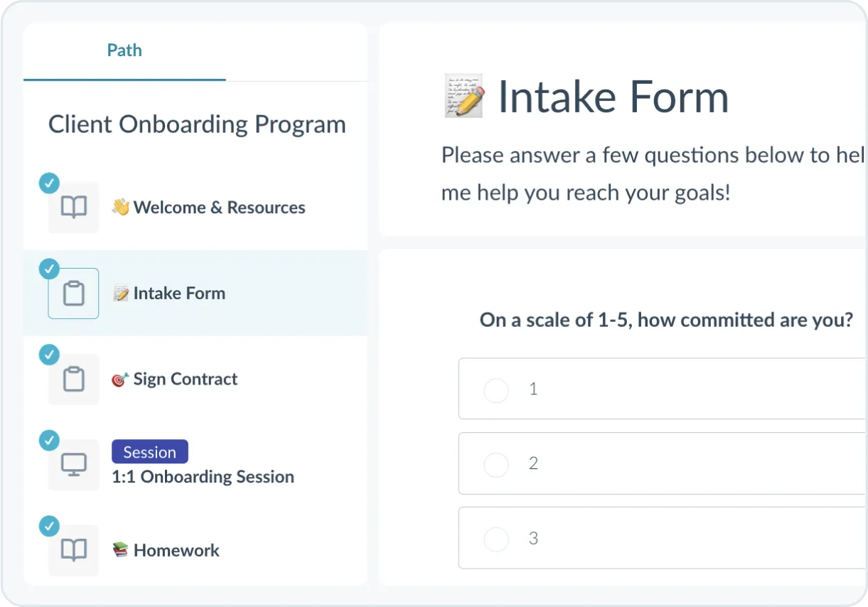Click the checkmark badge on Homework
Screen dimensions: 868x607
(x=49, y=527)
